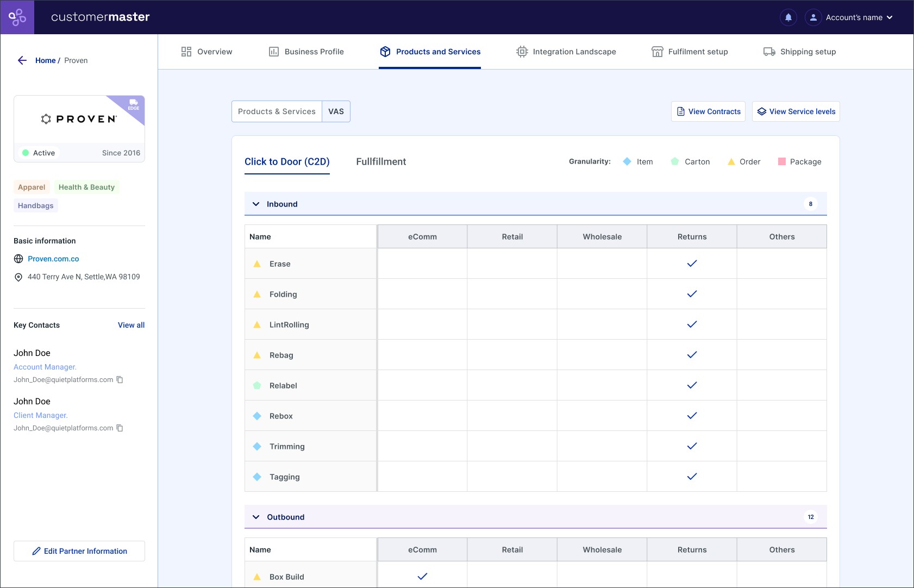Open the notifications bell
Viewport: 914px width, 588px height.
coord(788,17)
